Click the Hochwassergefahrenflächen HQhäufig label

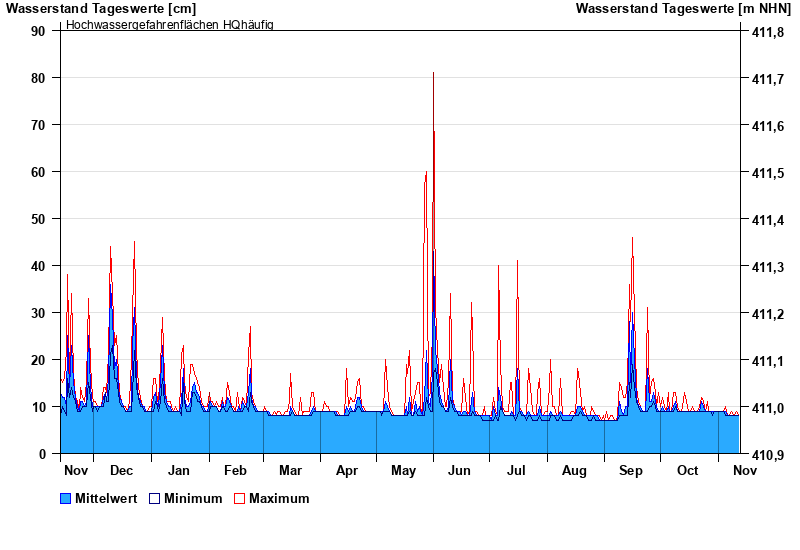tap(169, 24)
